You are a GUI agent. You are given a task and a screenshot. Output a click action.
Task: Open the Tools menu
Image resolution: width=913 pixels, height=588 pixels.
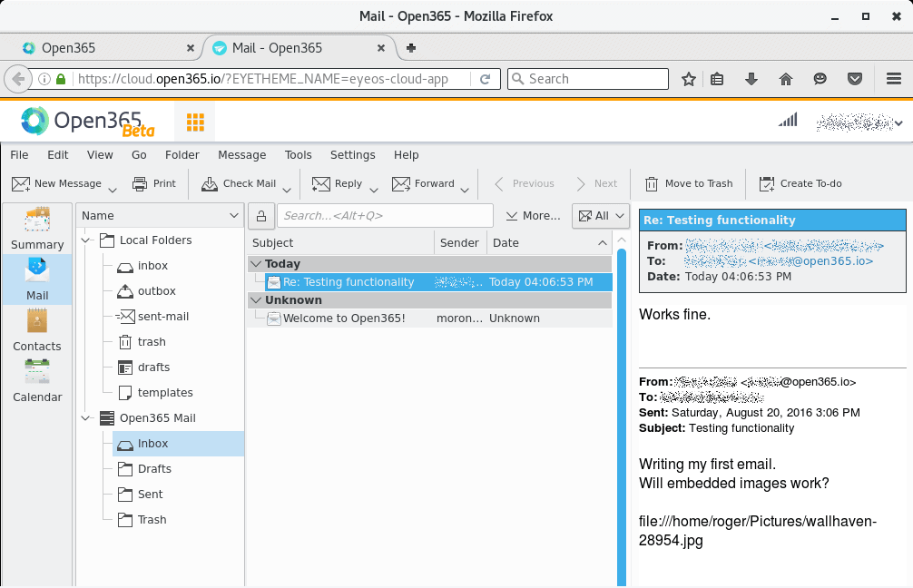(x=298, y=155)
